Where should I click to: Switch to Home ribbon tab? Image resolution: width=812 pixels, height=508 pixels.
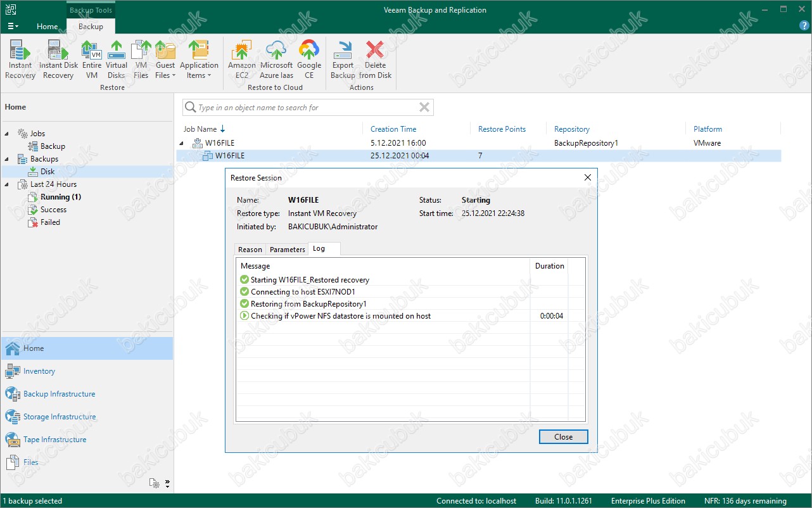[47, 27]
